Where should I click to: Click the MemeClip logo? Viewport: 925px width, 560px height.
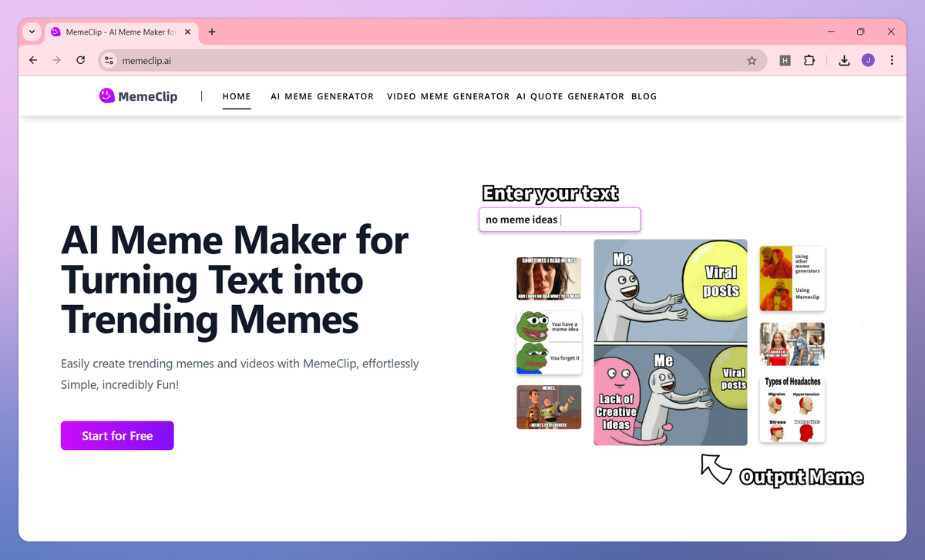click(138, 96)
